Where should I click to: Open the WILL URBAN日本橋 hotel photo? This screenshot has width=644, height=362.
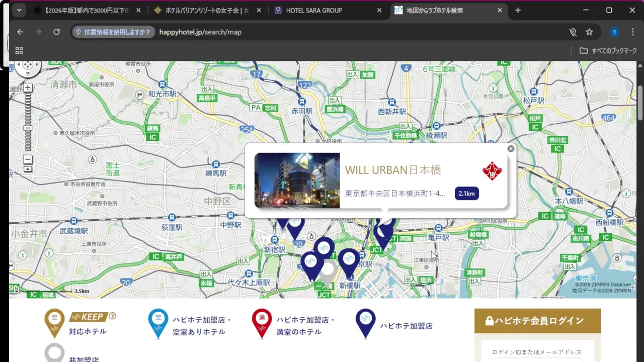click(x=297, y=180)
